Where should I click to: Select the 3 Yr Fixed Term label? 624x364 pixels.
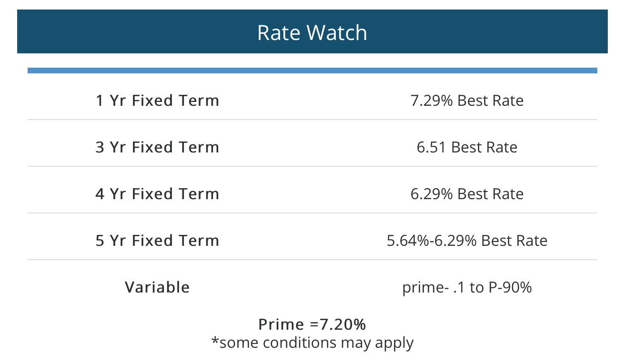(157, 147)
